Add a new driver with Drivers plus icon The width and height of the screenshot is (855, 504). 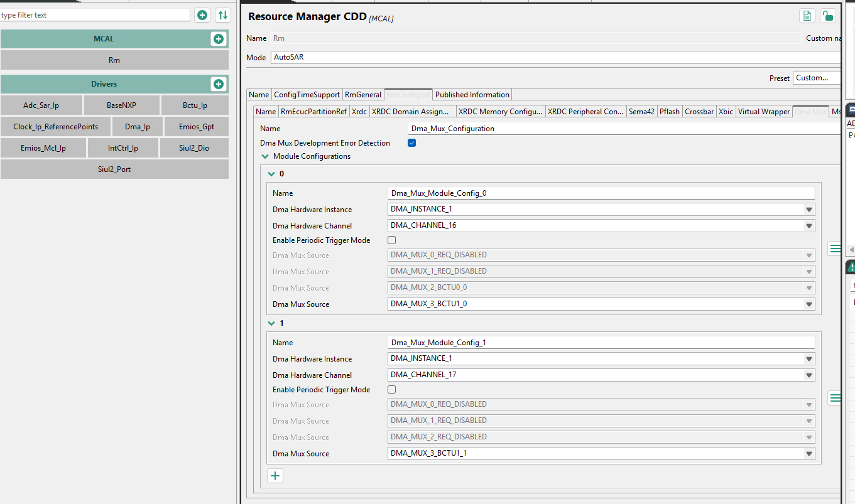(218, 84)
